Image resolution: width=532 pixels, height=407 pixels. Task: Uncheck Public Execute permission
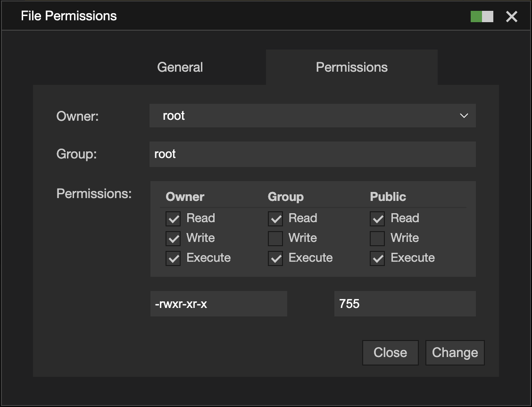377,258
